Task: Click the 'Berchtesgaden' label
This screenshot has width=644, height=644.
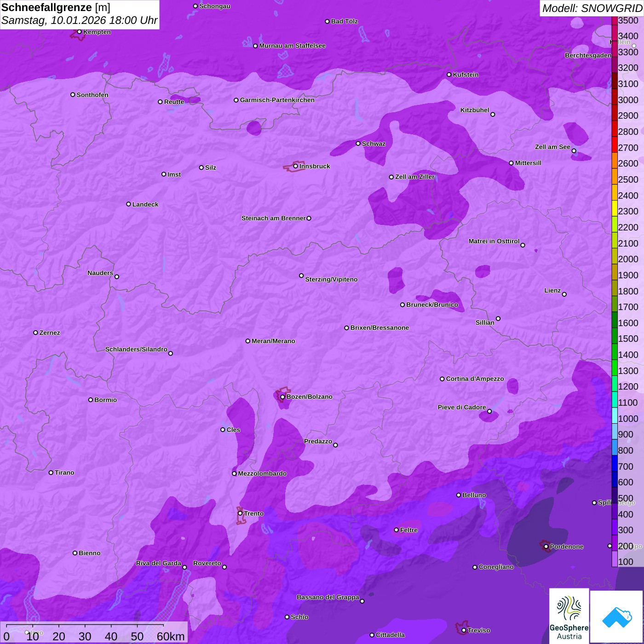Action: (x=588, y=55)
